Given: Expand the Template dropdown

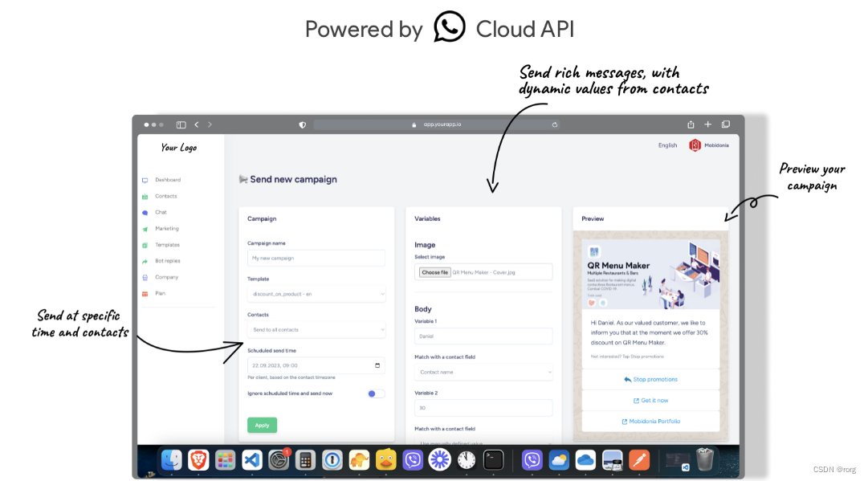Looking at the screenshot, I should click(316, 294).
